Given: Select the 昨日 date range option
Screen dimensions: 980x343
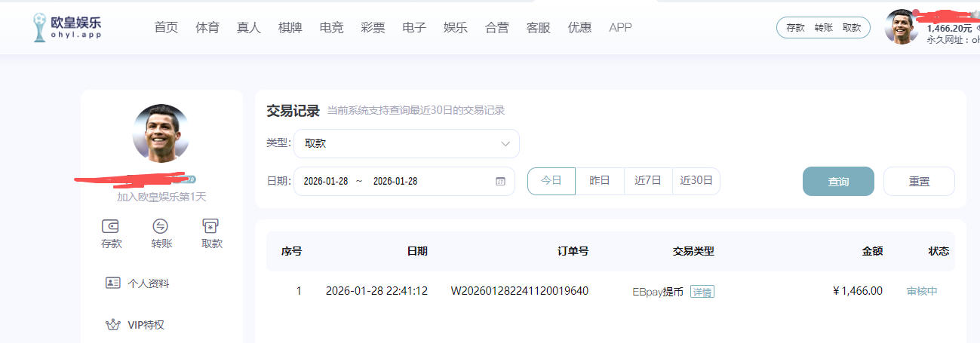Looking at the screenshot, I should point(600,181).
